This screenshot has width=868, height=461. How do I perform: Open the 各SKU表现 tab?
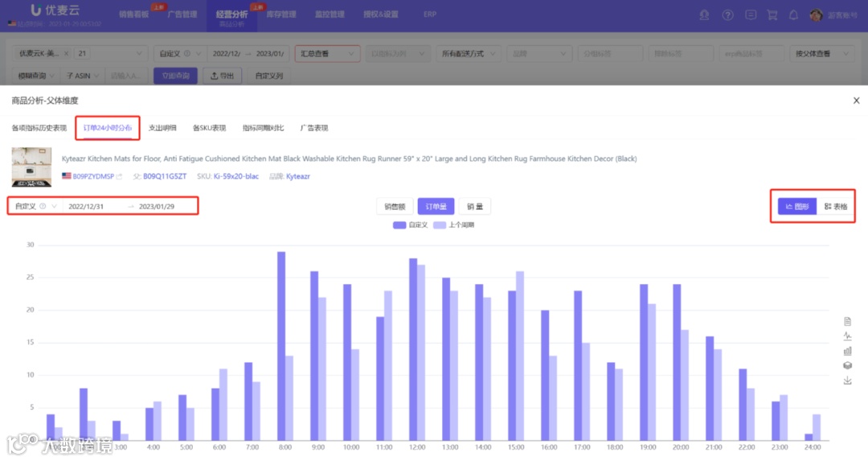pyautogui.click(x=209, y=128)
